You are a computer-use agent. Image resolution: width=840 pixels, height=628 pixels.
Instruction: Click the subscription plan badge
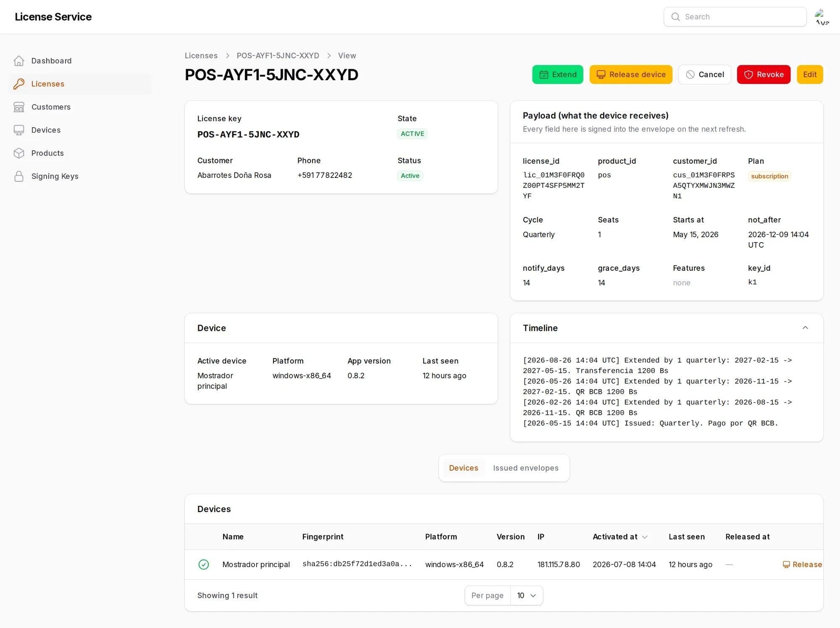[769, 176]
